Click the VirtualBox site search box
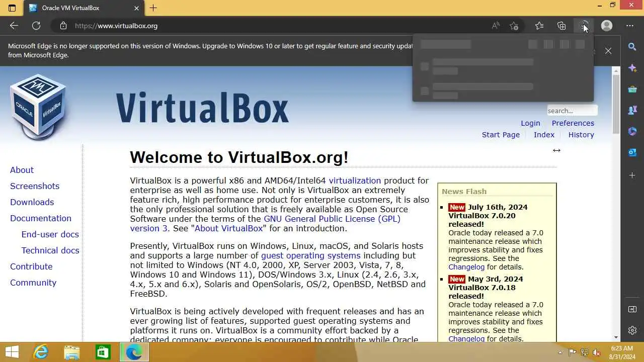644x362 pixels. tap(572, 111)
